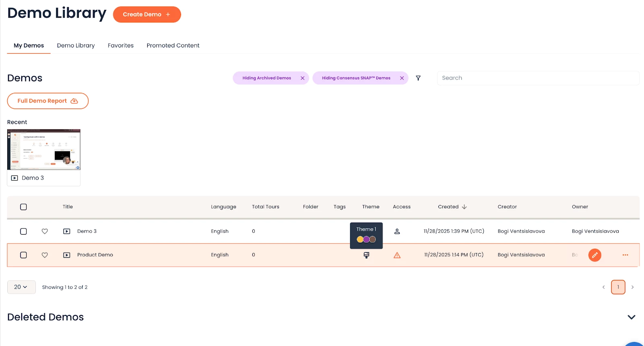Download the Full Demo Report
The width and height of the screenshot is (644, 346).
tap(47, 101)
